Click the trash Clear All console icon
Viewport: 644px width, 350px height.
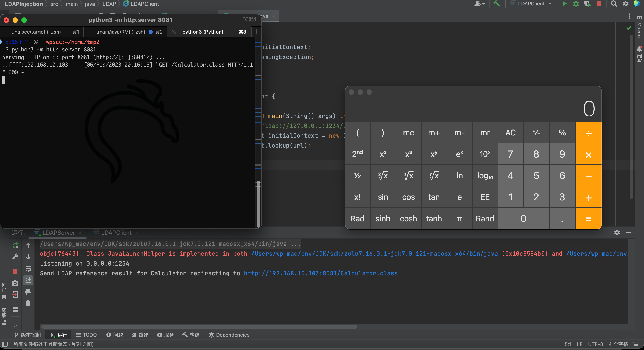click(28, 303)
